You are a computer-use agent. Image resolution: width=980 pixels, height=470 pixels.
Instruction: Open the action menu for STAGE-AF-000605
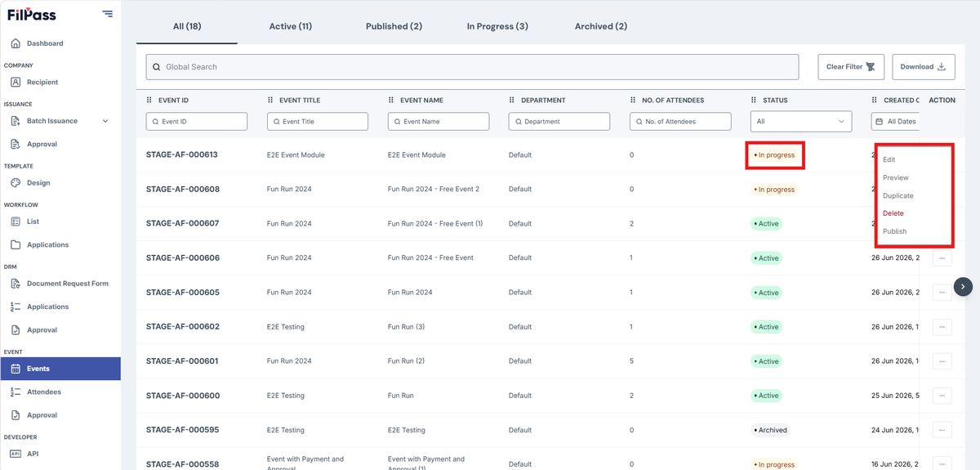click(942, 293)
